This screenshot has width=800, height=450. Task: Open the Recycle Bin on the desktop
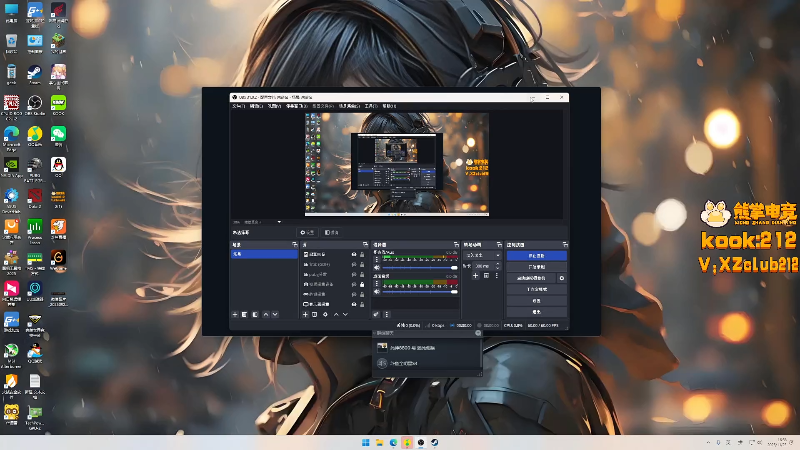(x=11, y=43)
